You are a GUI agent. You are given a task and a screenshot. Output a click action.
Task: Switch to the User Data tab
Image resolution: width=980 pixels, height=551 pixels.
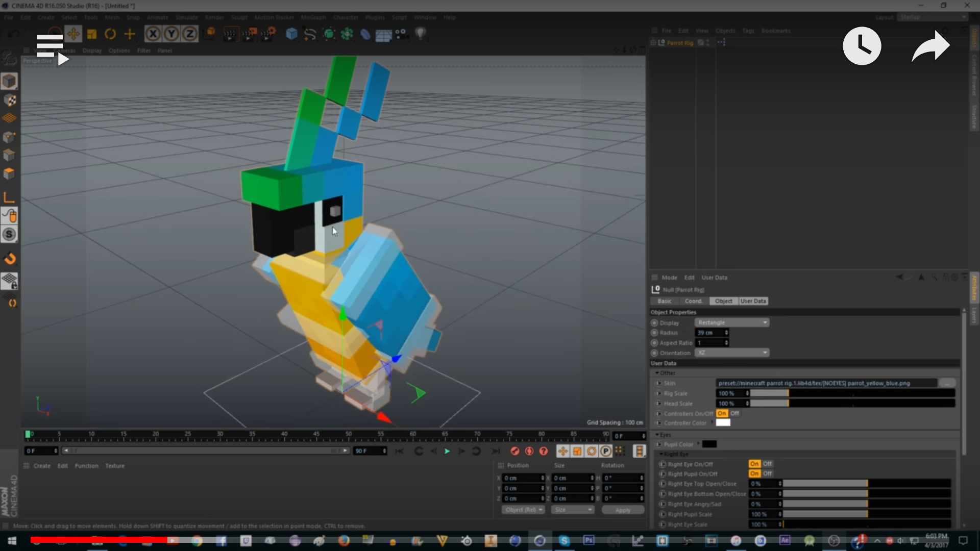(753, 301)
